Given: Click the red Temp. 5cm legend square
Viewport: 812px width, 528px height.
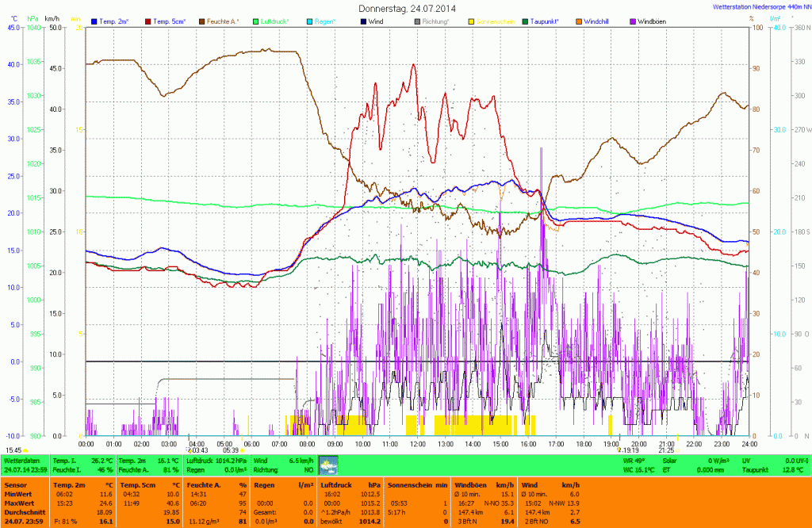Looking at the screenshot, I should [147, 21].
